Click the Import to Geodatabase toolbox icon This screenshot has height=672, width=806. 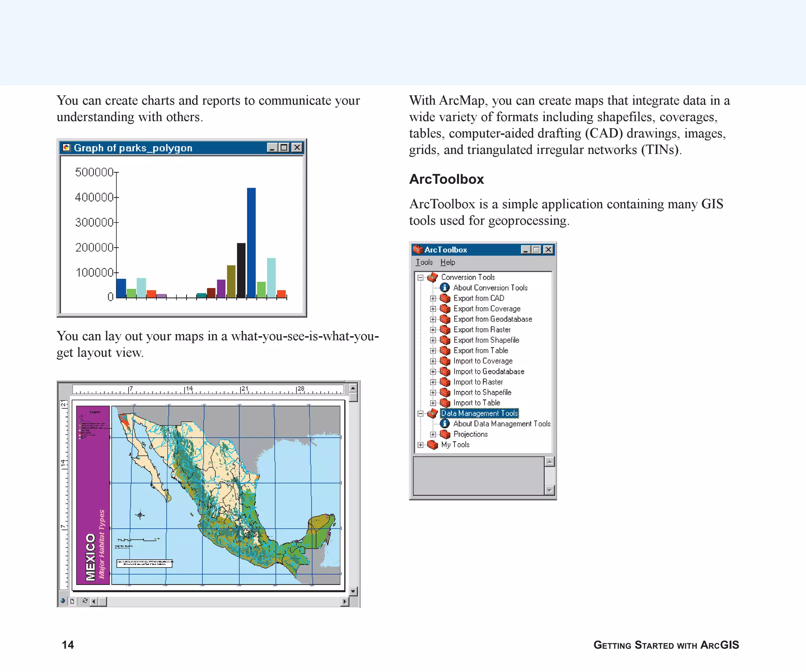coord(445,372)
